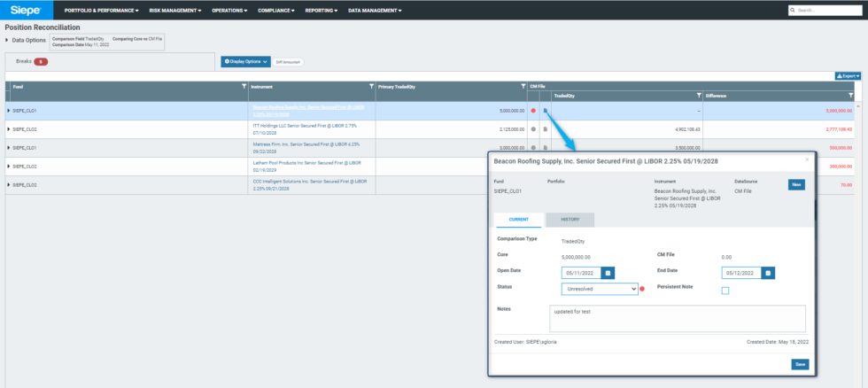Click the gray status dot in the ITT Holdings row

(x=533, y=129)
